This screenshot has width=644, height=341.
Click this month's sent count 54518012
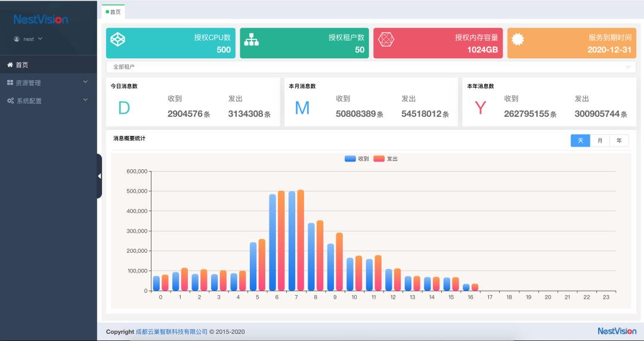[422, 114]
